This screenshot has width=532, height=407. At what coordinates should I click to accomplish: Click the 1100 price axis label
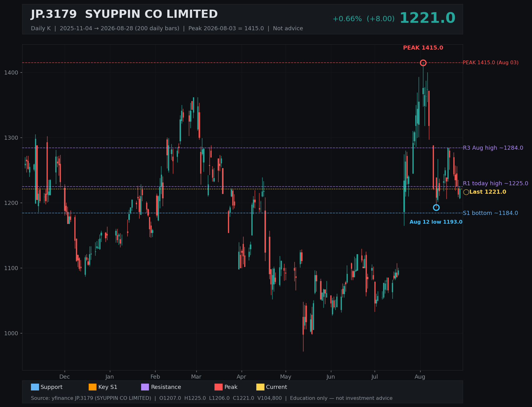point(11,268)
